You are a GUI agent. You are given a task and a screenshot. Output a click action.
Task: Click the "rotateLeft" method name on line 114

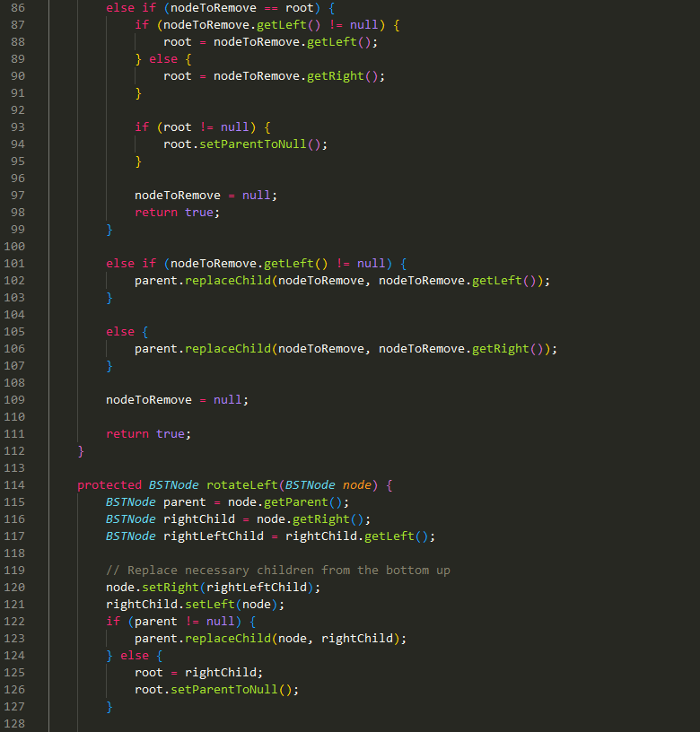click(x=242, y=485)
